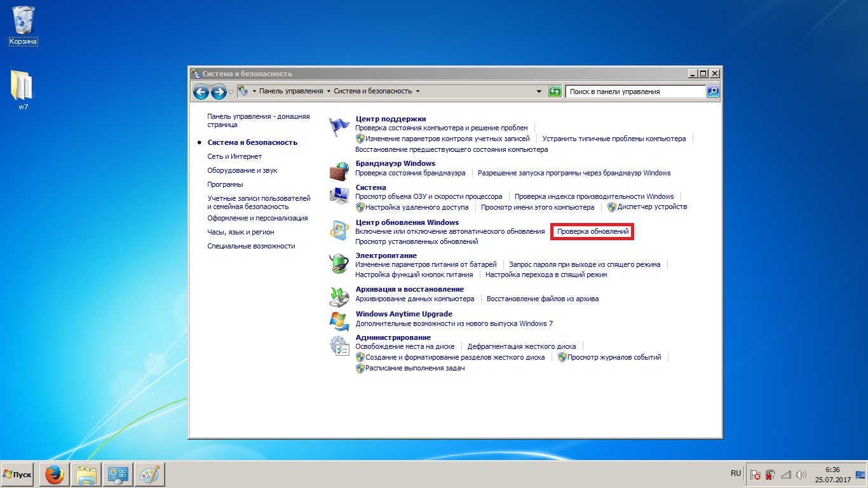Screen dimensions: 868x488
Task: Open Оформление и персонализация category
Action: (x=257, y=218)
